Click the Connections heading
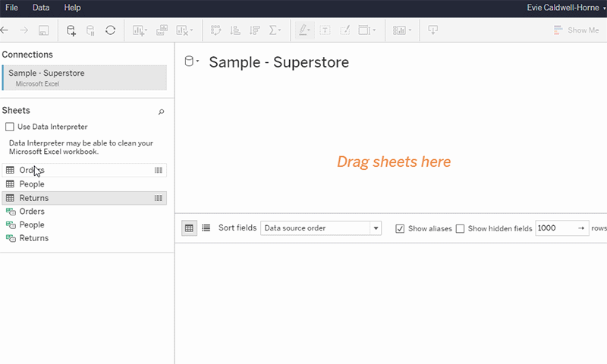 27,55
